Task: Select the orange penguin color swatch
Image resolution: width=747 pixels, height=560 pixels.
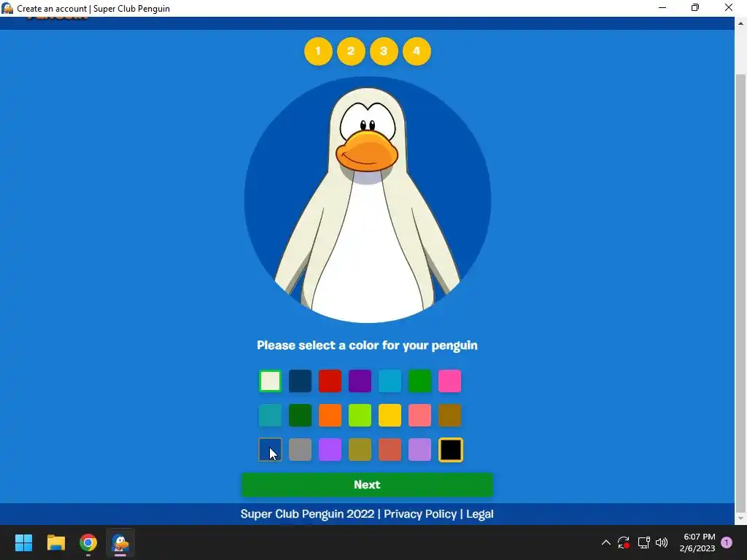Action: tap(330, 415)
